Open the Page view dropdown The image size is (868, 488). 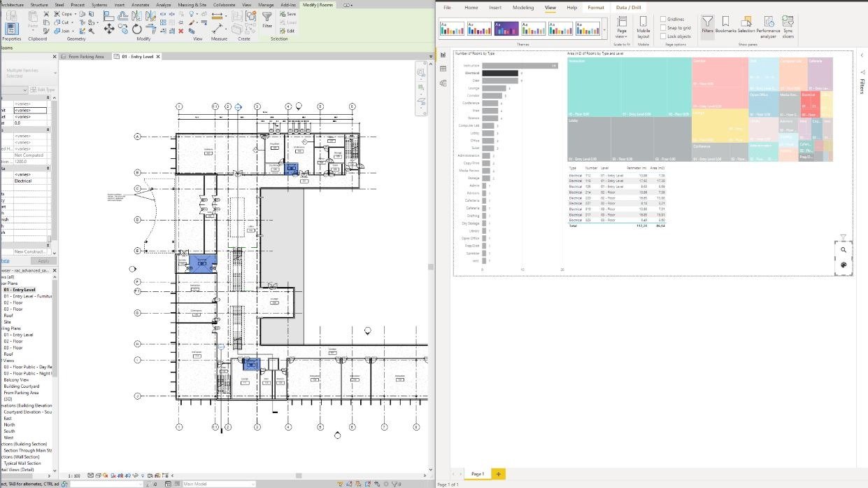(622, 27)
